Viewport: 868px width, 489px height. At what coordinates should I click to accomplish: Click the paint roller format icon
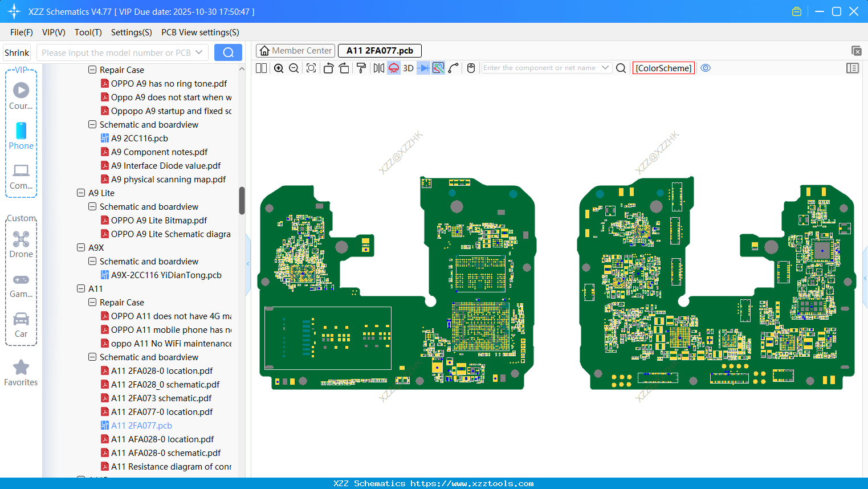tap(361, 68)
